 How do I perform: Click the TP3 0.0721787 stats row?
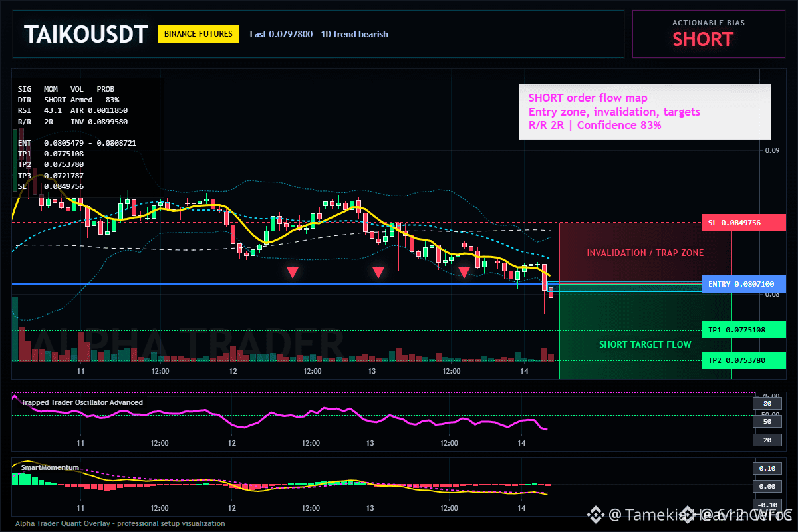pyautogui.click(x=51, y=176)
